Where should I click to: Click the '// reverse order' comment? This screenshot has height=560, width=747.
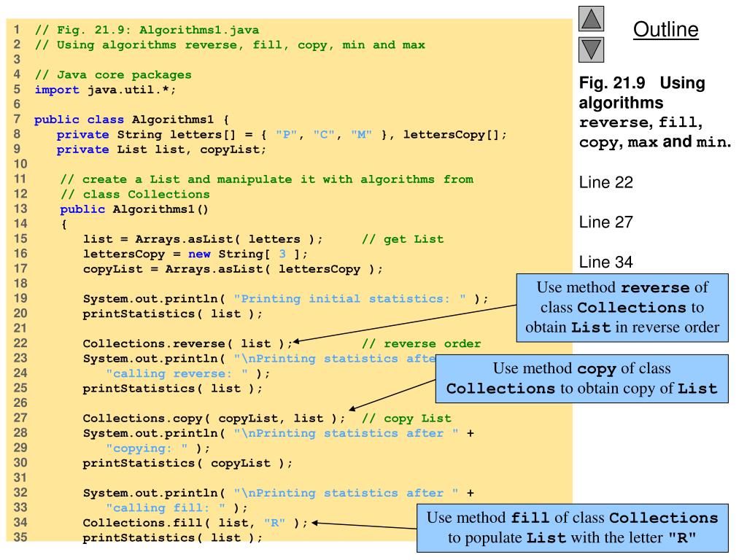[x=421, y=343]
